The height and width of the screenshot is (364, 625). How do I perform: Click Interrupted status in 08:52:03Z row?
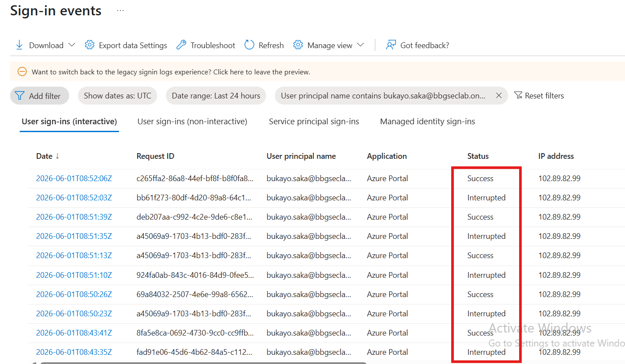click(x=486, y=198)
